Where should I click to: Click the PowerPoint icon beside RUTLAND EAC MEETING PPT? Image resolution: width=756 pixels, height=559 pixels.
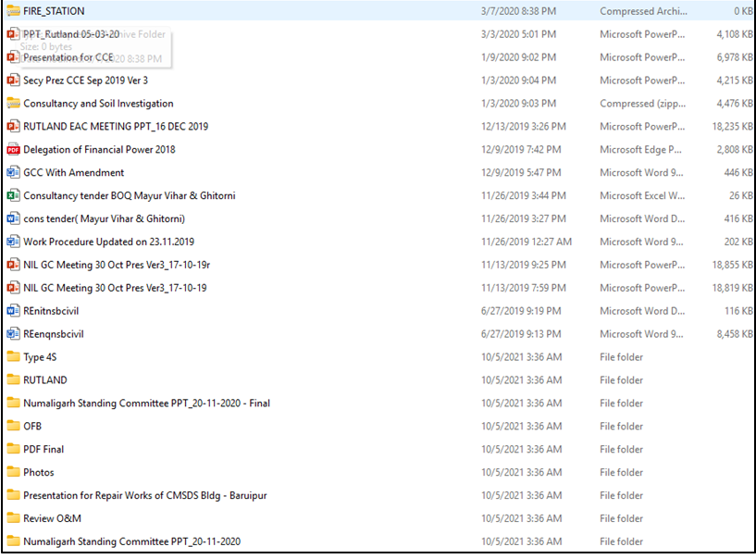(13, 127)
